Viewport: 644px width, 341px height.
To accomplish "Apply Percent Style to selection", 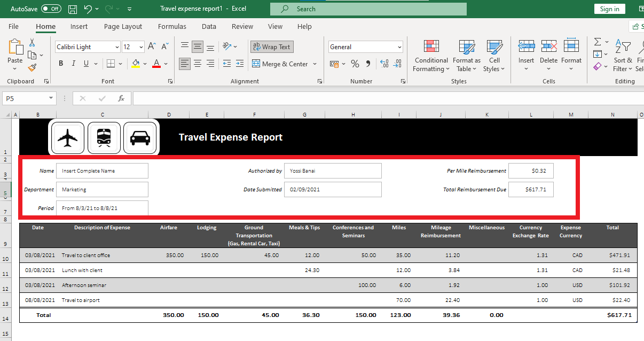I will [355, 64].
